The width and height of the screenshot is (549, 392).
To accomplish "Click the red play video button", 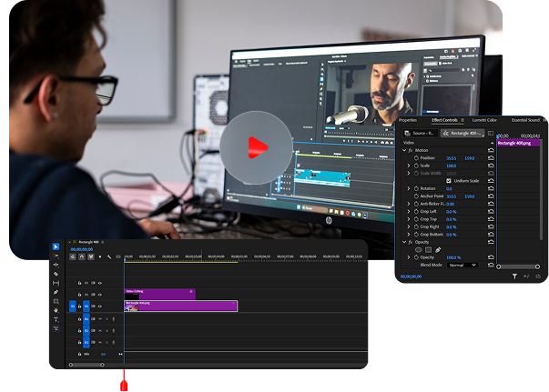I will coord(256,147).
